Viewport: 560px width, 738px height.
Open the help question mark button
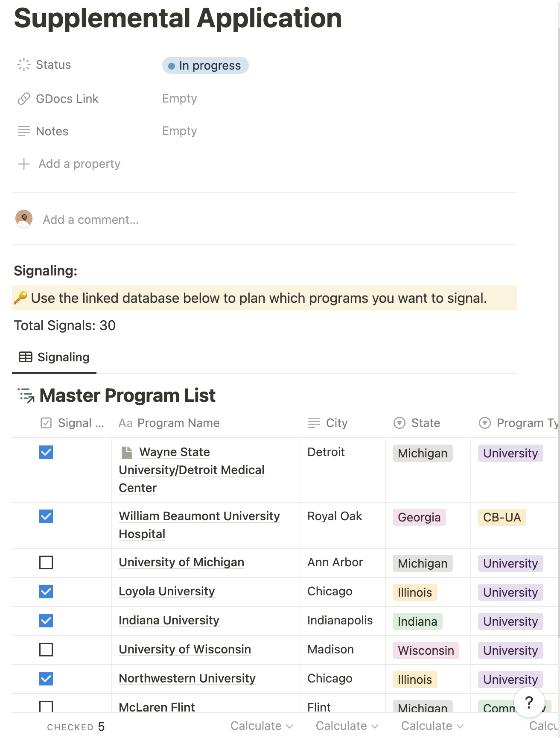(x=529, y=702)
